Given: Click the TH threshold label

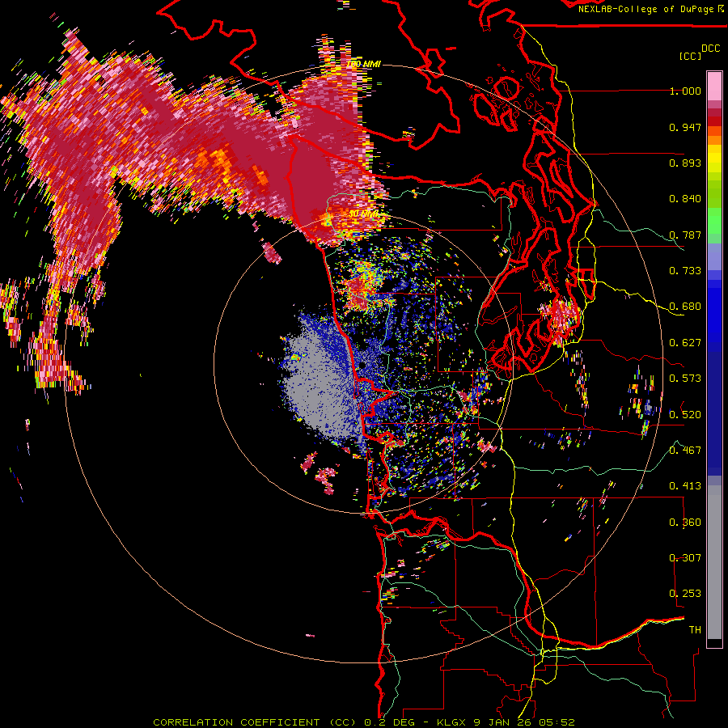Looking at the screenshot, I should click(695, 630).
